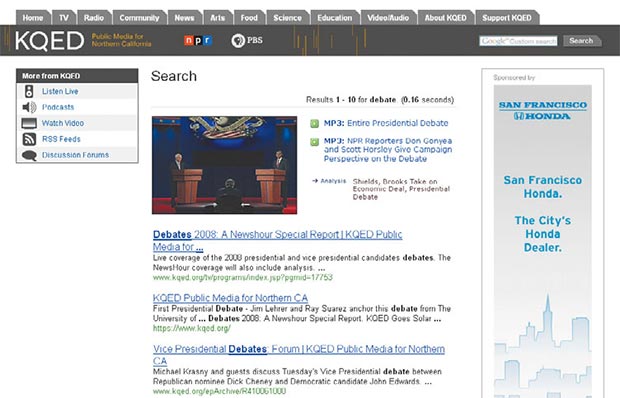Click the www.kqed.org/epArchive/R410061000 URL text
The image size is (620, 398).
pos(219,391)
